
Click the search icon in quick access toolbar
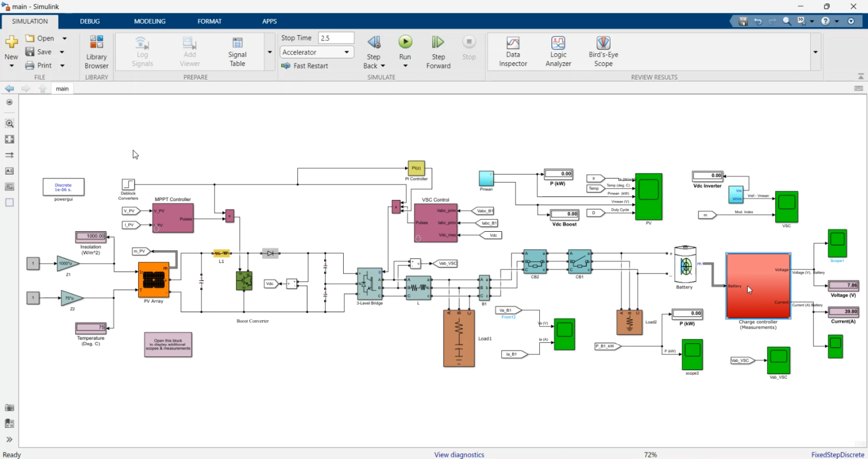(787, 20)
